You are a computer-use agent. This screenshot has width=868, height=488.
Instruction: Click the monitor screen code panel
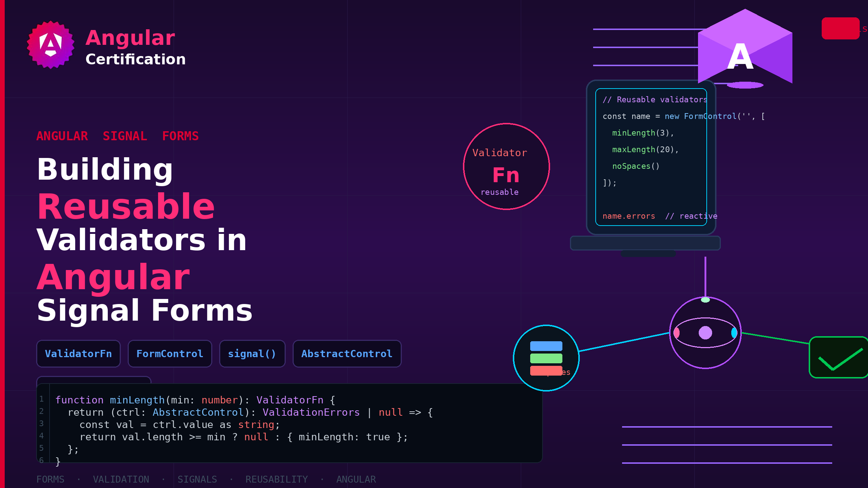click(x=651, y=157)
